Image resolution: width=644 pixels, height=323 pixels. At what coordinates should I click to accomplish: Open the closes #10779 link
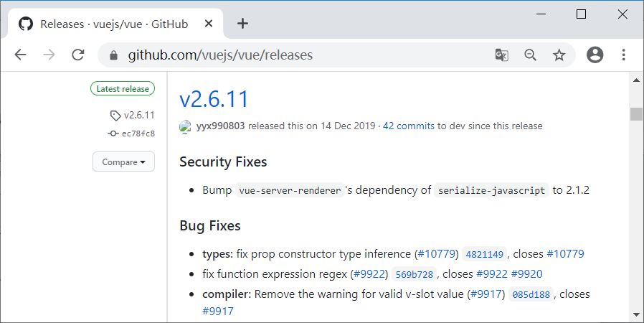[x=566, y=254]
